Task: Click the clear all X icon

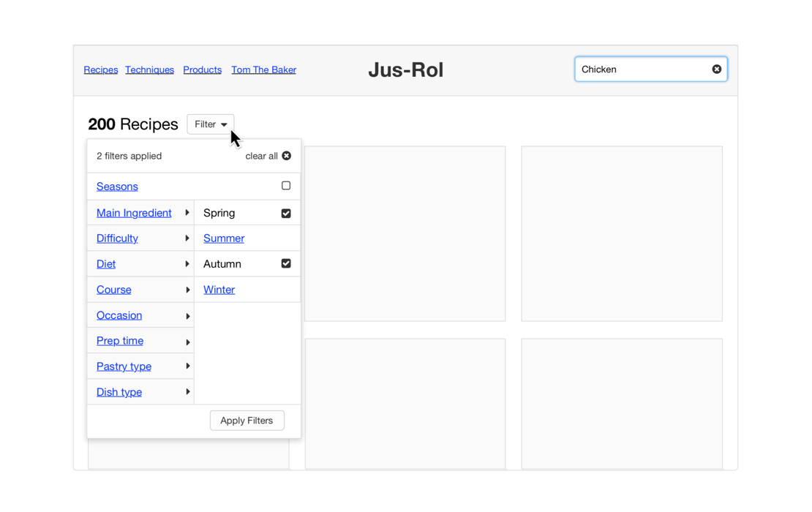Action: pyautogui.click(x=286, y=156)
